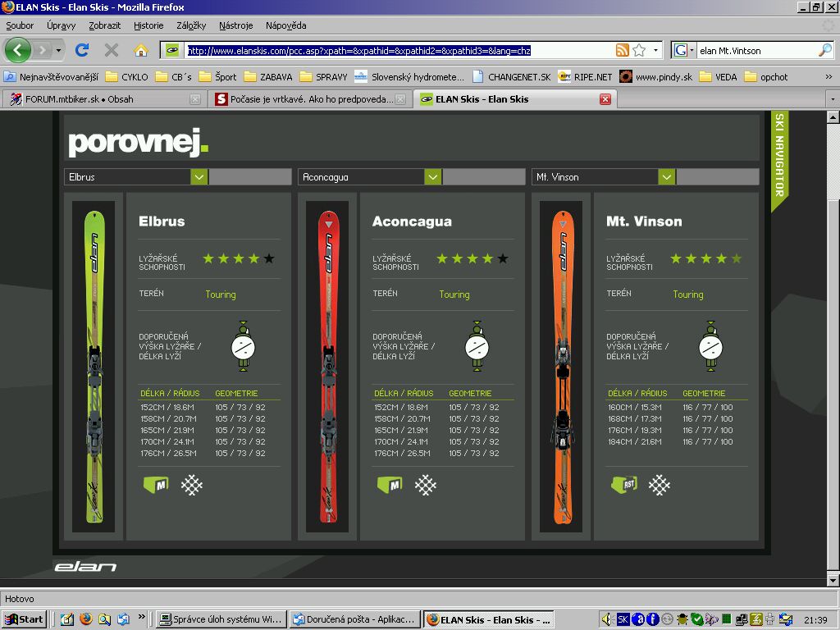Bookmark this page with the star icon
Image resolution: width=840 pixels, height=630 pixels.
tap(639, 50)
